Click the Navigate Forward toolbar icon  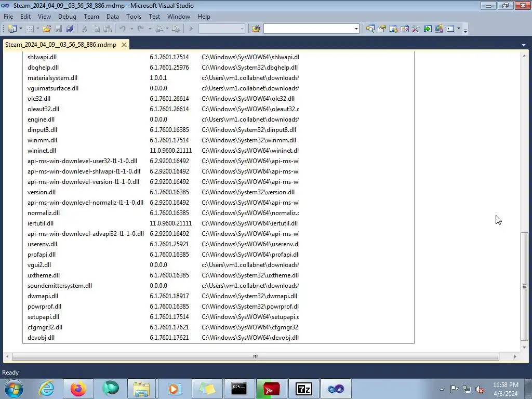pos(176,29)
